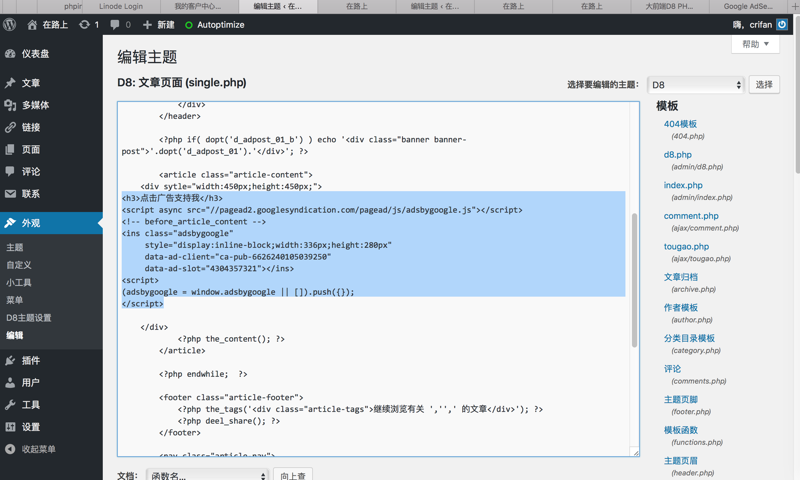Click code line "<?php deel_share(); ?>"
This screenshot has width=800, height=480.
tap(229, 421)
